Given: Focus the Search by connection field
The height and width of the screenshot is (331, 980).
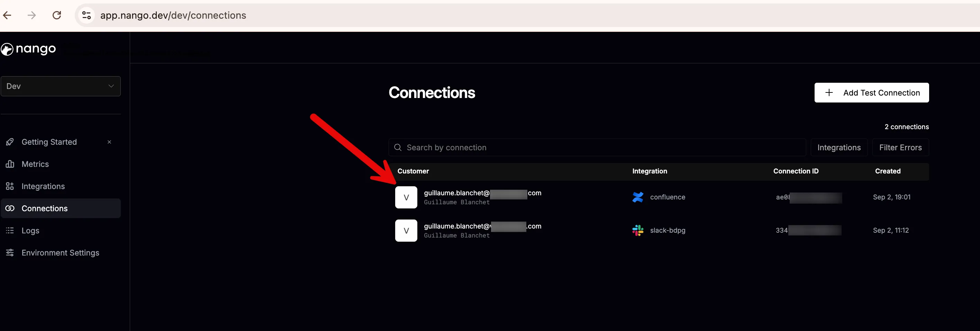Looking at the screenshot, I should pos(597,147).
